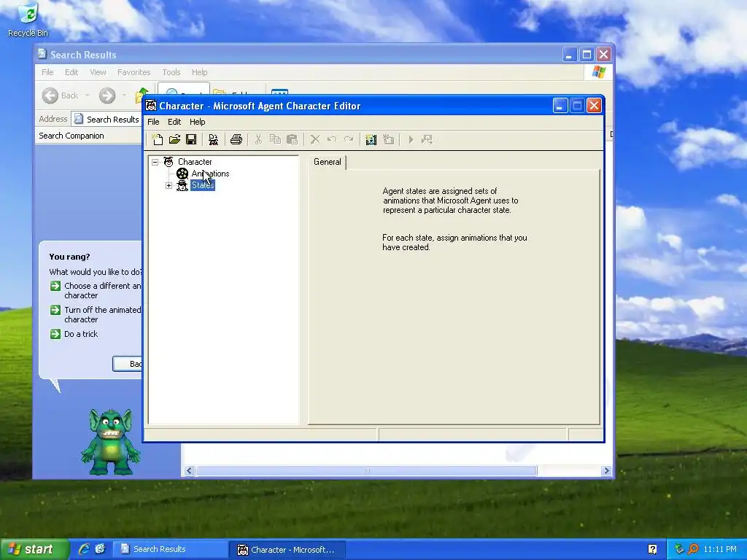Click the Undo toolbar icon

click(x=332, y=139)
